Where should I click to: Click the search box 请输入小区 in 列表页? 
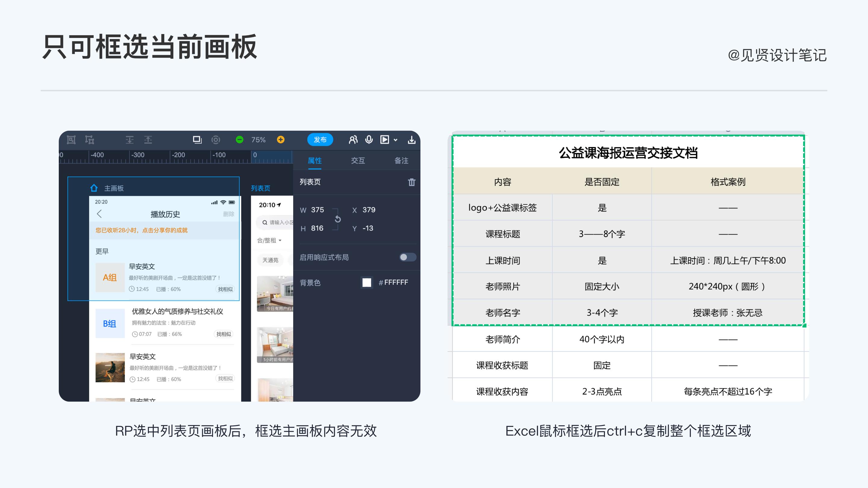point(275,222)
